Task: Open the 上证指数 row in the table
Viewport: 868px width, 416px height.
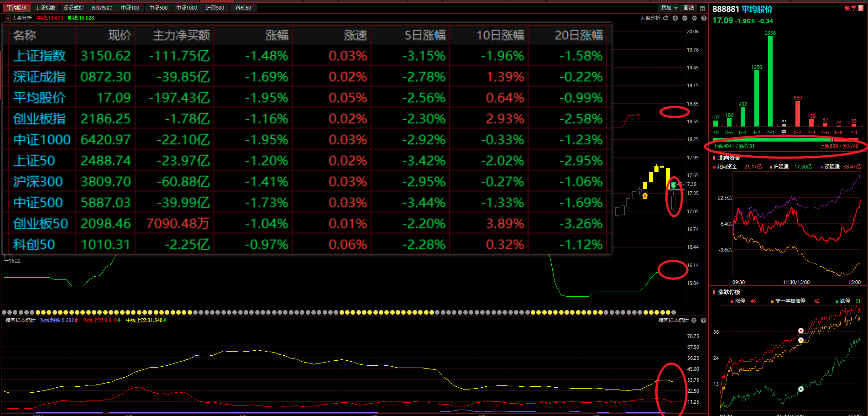Action: pos(307,56)
